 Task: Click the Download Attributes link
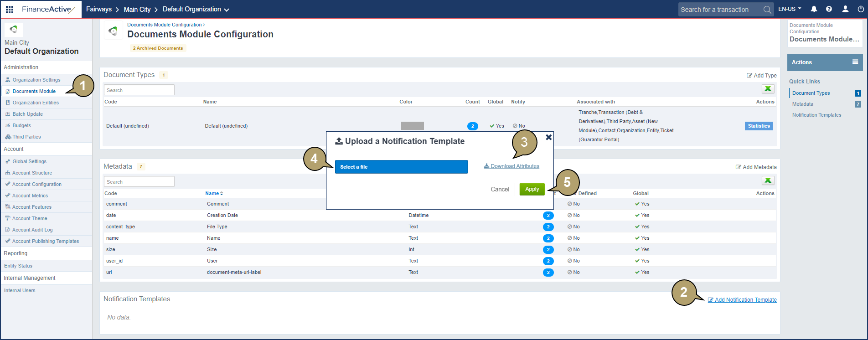(x=514, y=166)
